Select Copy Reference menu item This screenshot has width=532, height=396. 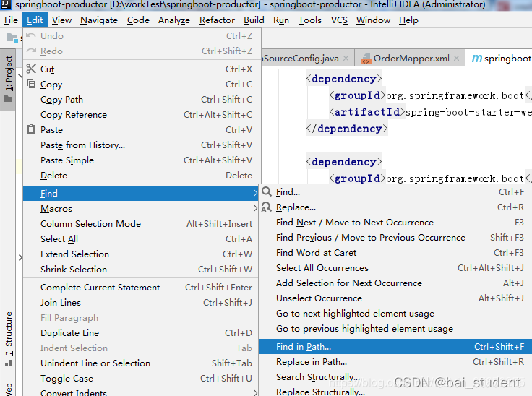[141, 115]
